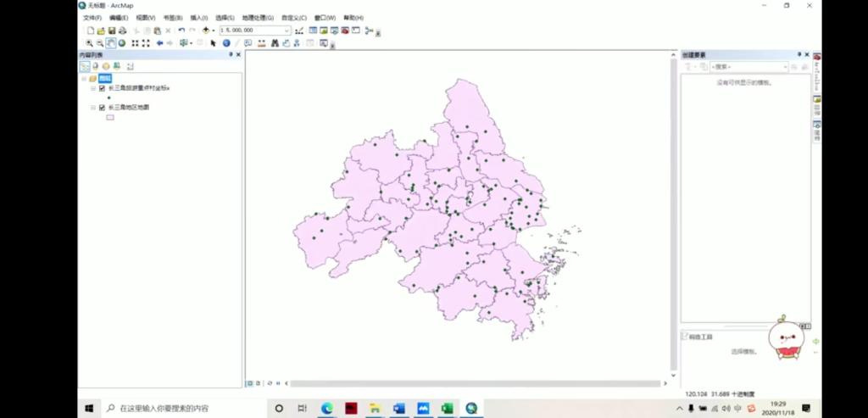Open the map scale dropdown
868x418 pixels.
pos(287,31)
